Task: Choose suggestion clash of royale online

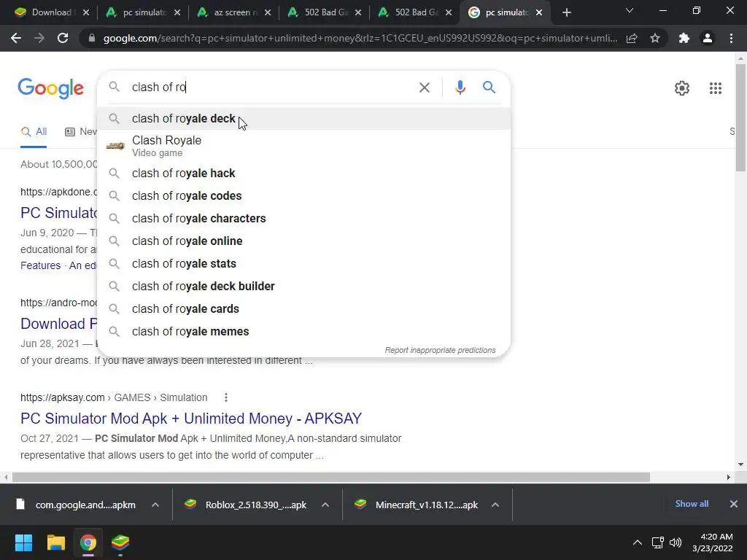Action: tap(304, 241)
